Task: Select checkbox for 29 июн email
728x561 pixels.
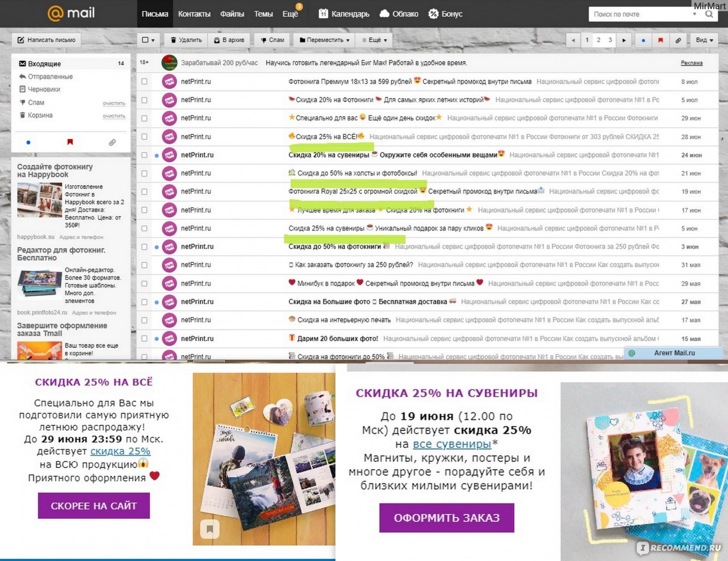Action: [x=145, y=118]
